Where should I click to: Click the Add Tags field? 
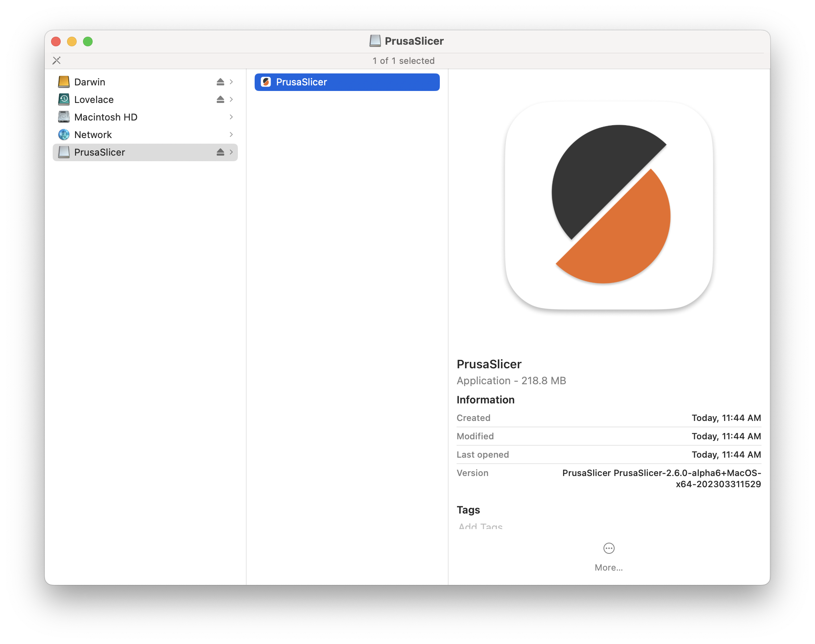tap(481, 526)
